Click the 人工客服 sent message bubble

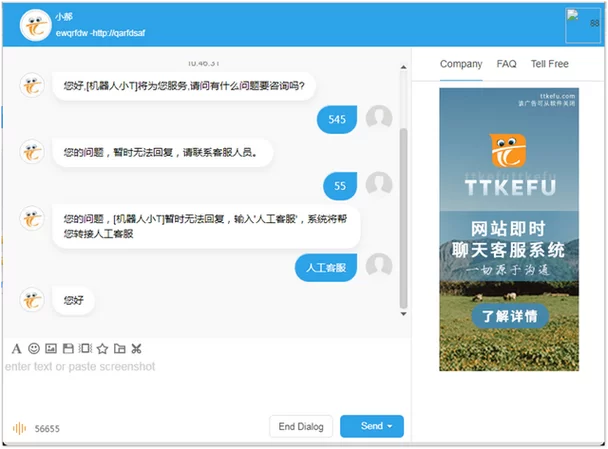coord(326,268)
